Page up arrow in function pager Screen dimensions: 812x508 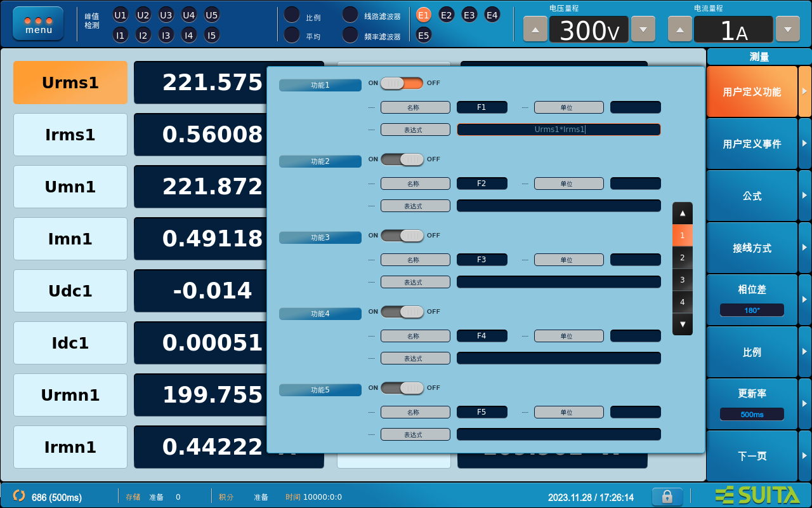pos(683,213)
